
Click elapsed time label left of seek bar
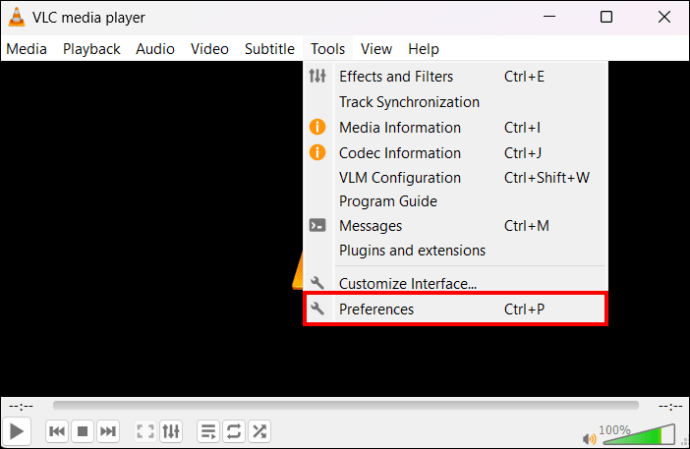[21, 406]
